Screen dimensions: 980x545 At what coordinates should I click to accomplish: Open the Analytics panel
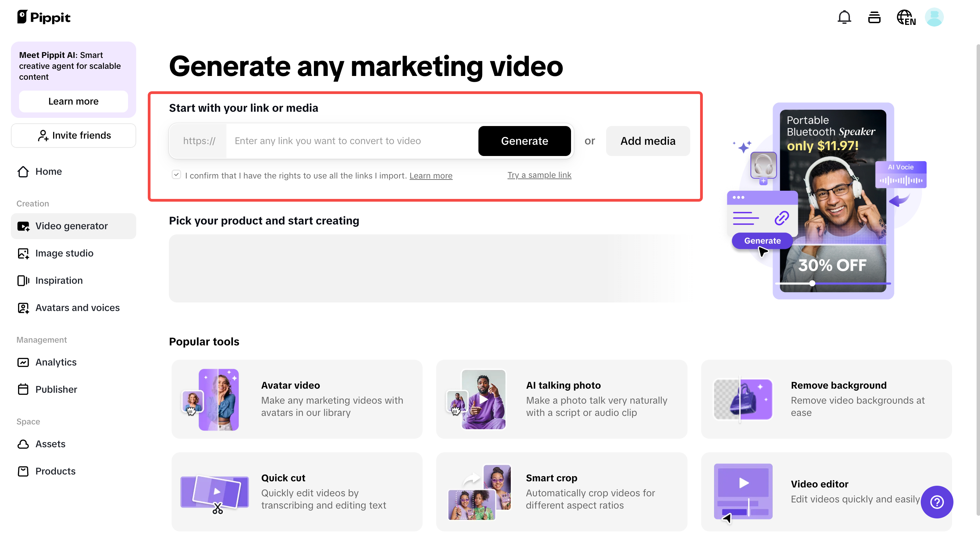(x=56, y=362)
